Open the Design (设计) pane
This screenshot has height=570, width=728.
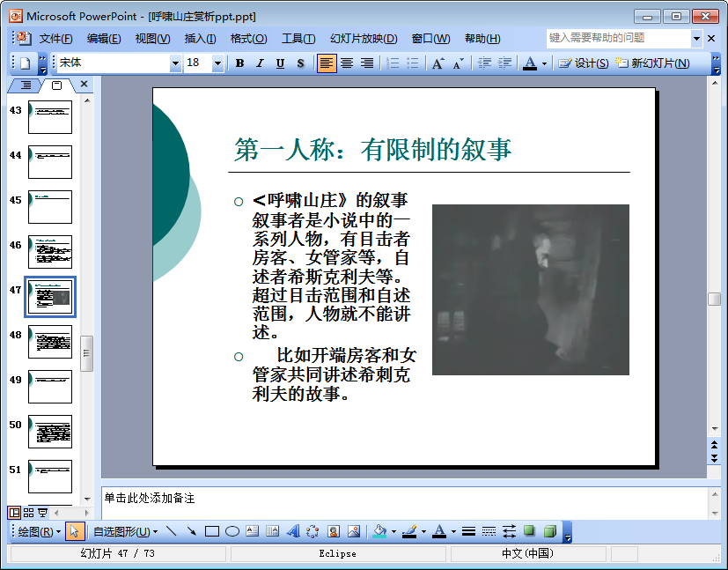pos(584,63)
